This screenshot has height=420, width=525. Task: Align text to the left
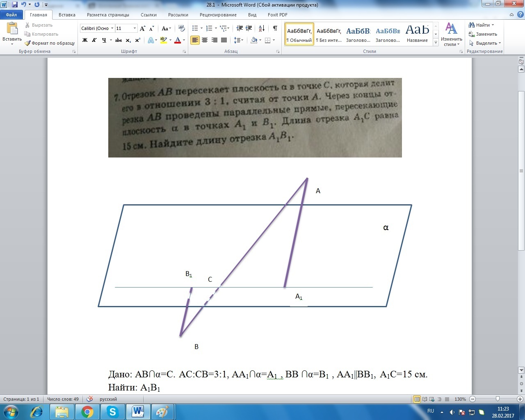click(195, 40)
